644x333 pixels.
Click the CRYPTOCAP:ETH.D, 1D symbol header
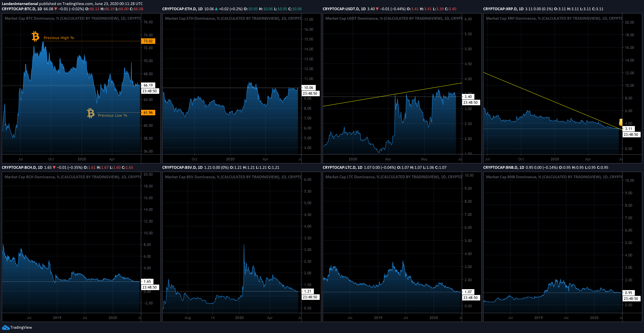(x=182, y=9)
